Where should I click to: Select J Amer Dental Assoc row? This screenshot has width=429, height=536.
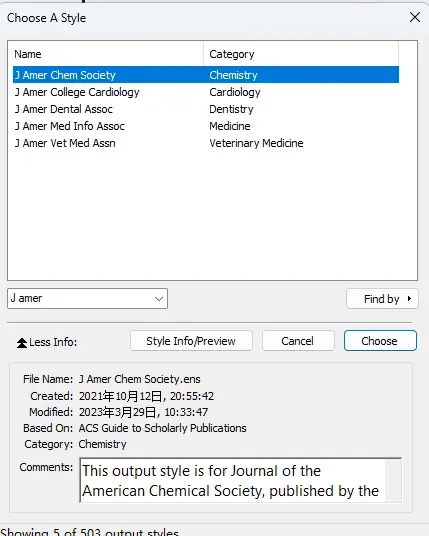[x=206, y=109]
